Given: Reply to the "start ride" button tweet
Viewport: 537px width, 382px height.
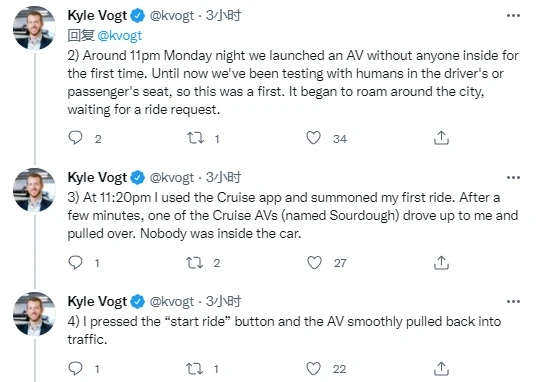Looking at the screenshot, I should (x=75, y=369).
